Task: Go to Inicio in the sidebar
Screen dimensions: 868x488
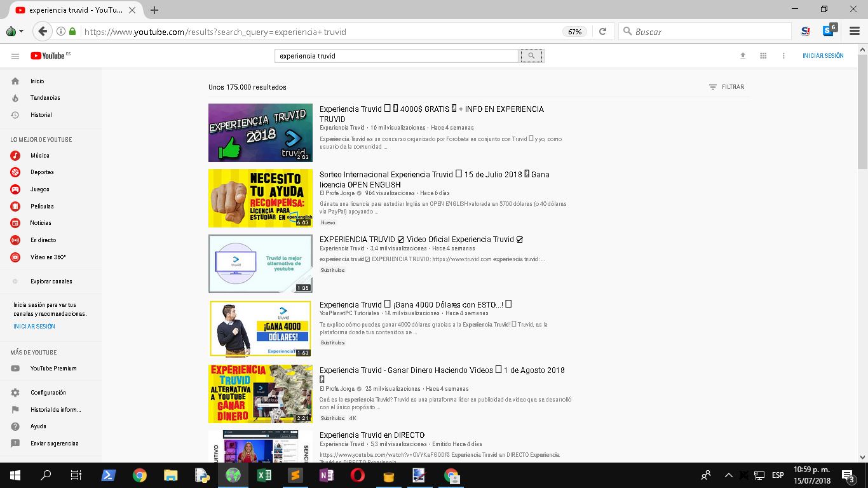Action: point(37,81)
